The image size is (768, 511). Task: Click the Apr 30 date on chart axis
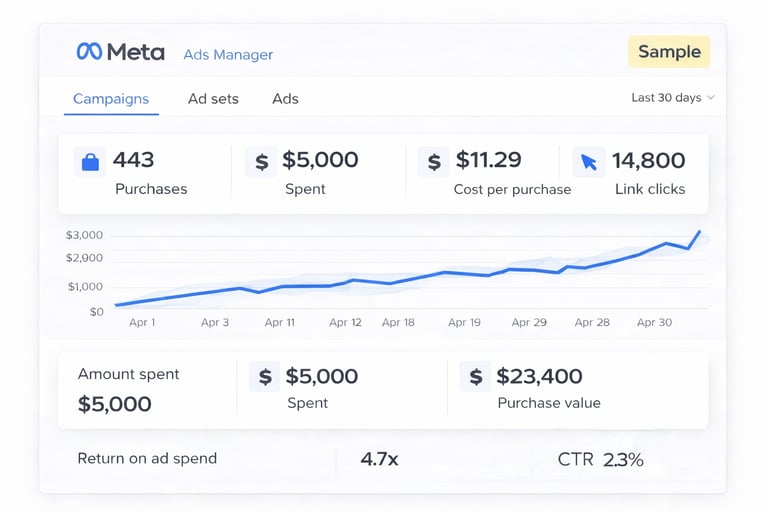pyautogui.click(x=654, y=323)
